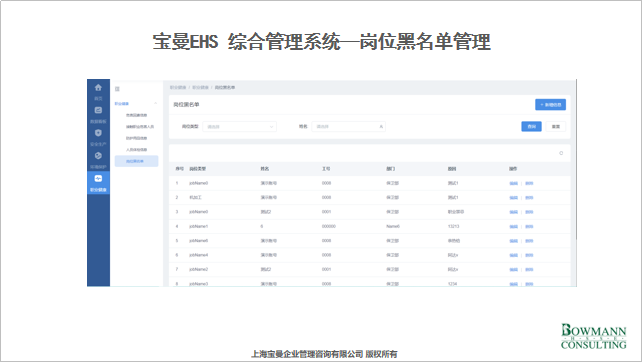Click the 重置 reset button
643x363 pixels.
(x=556, y=126)
